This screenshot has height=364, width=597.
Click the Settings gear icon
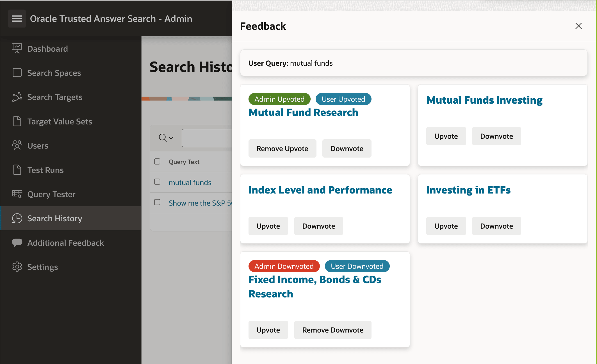coord(17,267)
